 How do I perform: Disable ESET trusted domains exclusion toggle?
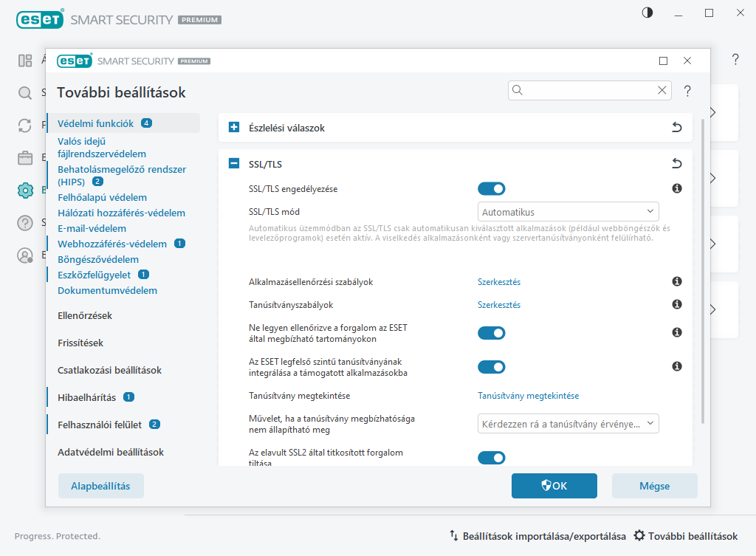pyautogui.click(x=491, y=333)
